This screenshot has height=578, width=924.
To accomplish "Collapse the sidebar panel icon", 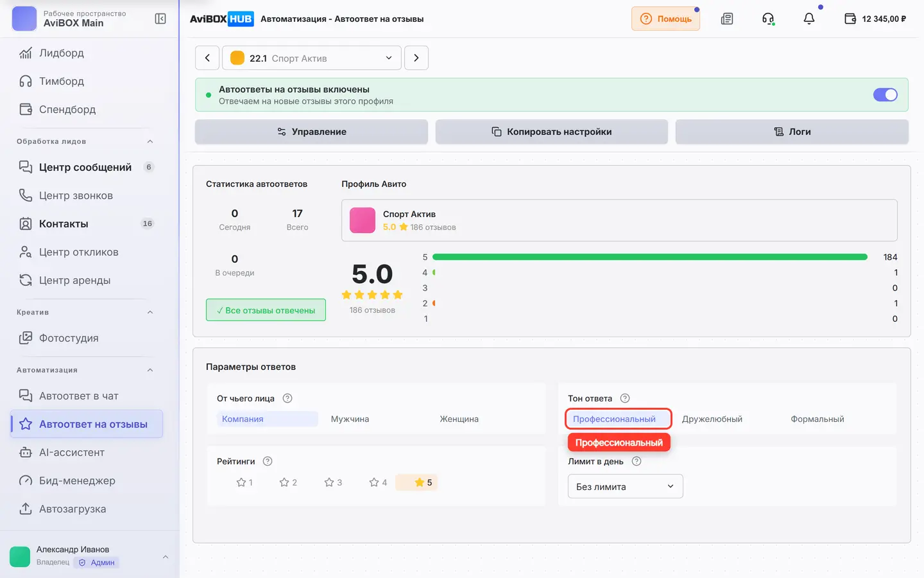I will (160, 19).
